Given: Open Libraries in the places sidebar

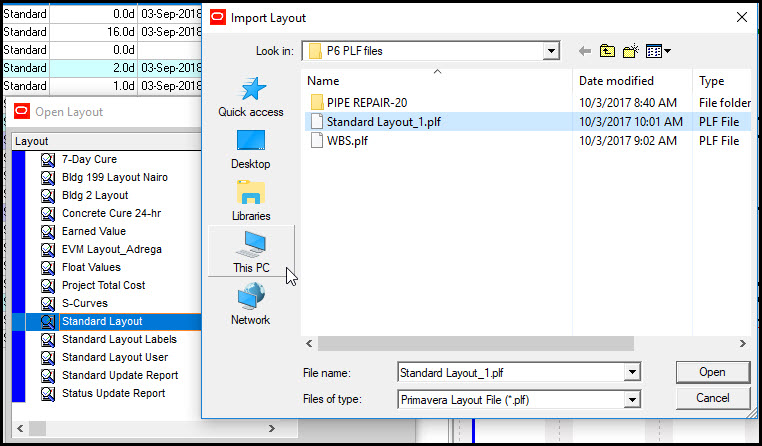Looking at the screenshot, I should point(251,200).
